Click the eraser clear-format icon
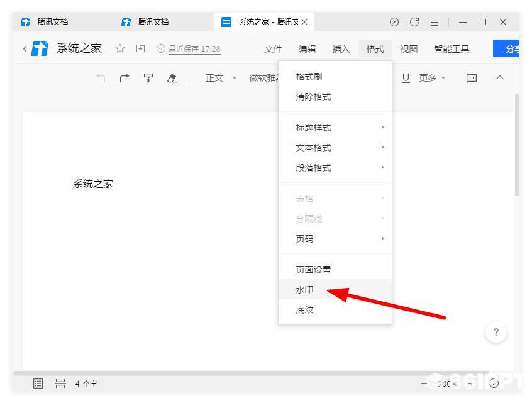Viewport: 532px width, 403px height. 172,78
